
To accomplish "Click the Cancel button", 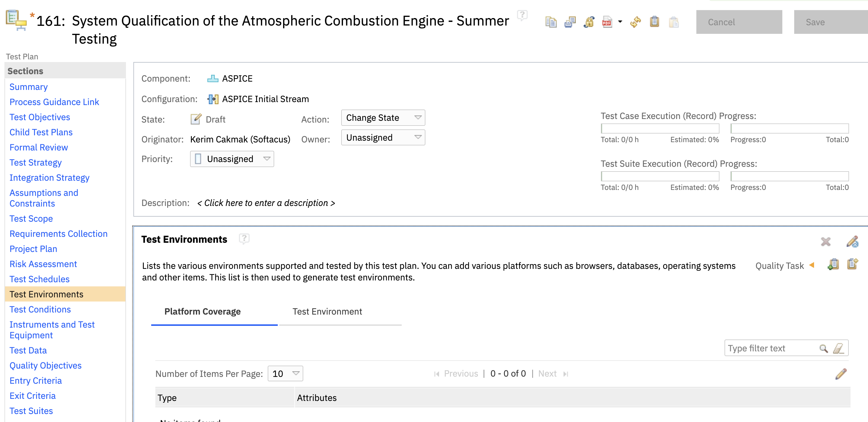I will 739,22.
